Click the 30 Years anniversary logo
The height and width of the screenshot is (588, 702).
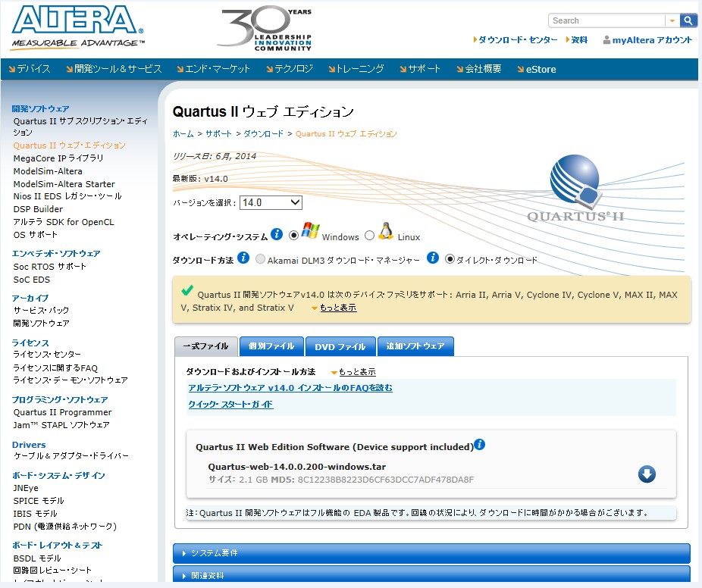click(265, 28)
